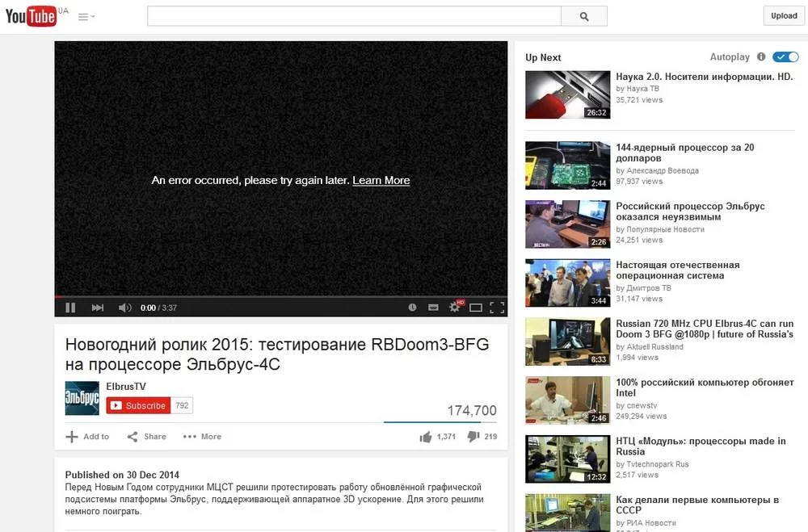Click the video progress bar
The height and width of the screenshot is (532, 808).
[x=281, y=296]
